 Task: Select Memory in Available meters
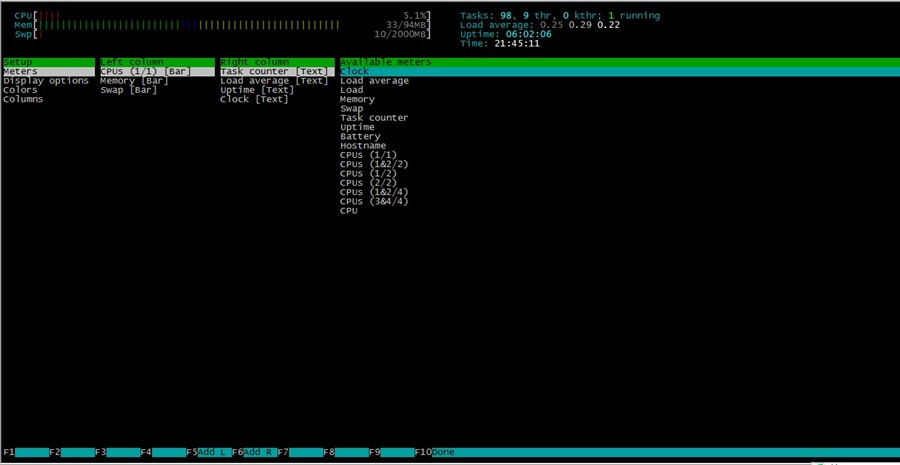tap(357, 99)
